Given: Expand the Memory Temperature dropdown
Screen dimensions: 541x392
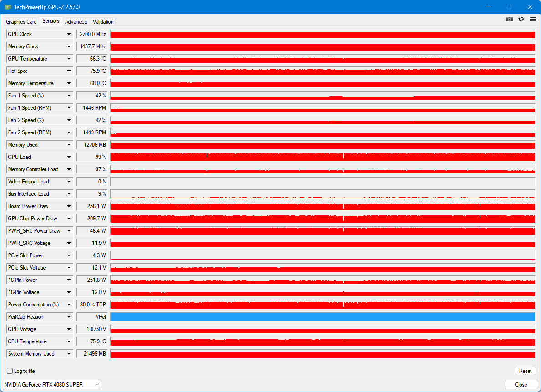Looking at the screenshot, I should (x=40, y=83).
